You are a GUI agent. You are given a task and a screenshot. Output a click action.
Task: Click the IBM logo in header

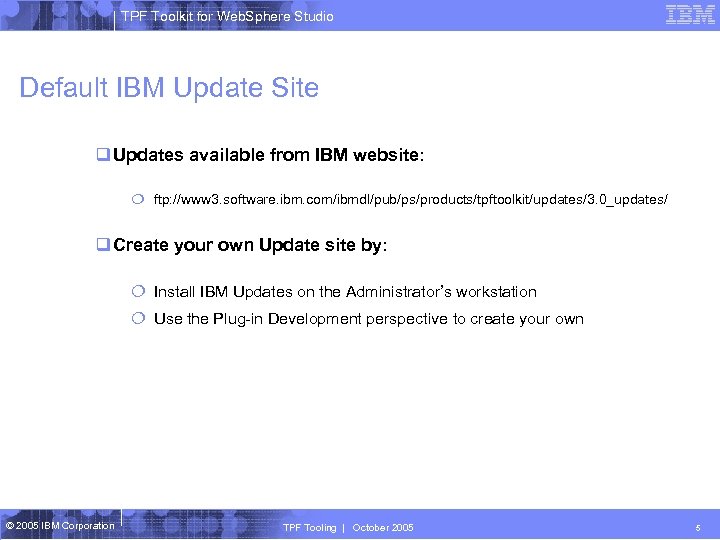pos(690,15)
